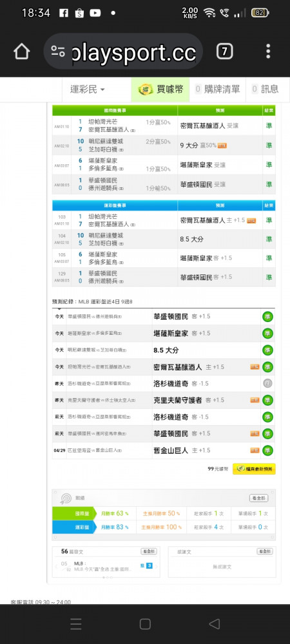This screenshot has height=644, width=290.
Task: Tap the green 準 badge for 華盛頓國民 today
Action: (x=268, y=317)
